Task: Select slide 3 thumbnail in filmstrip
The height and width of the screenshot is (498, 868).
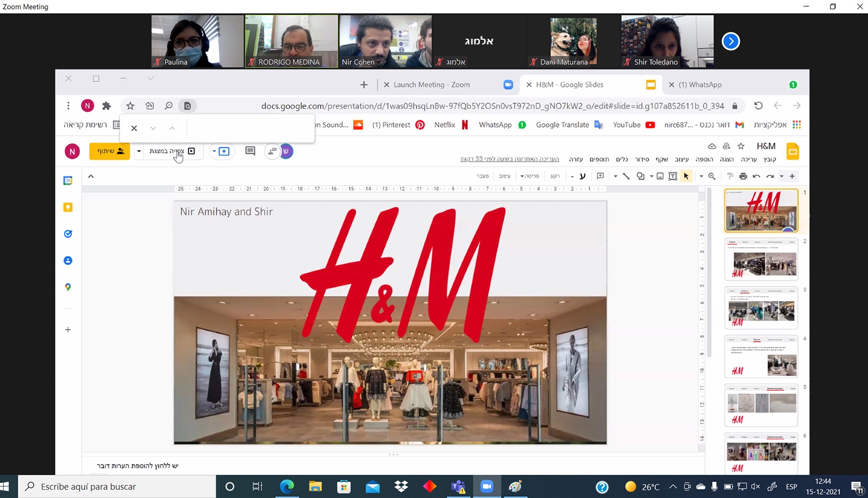Action: [761, 307]
